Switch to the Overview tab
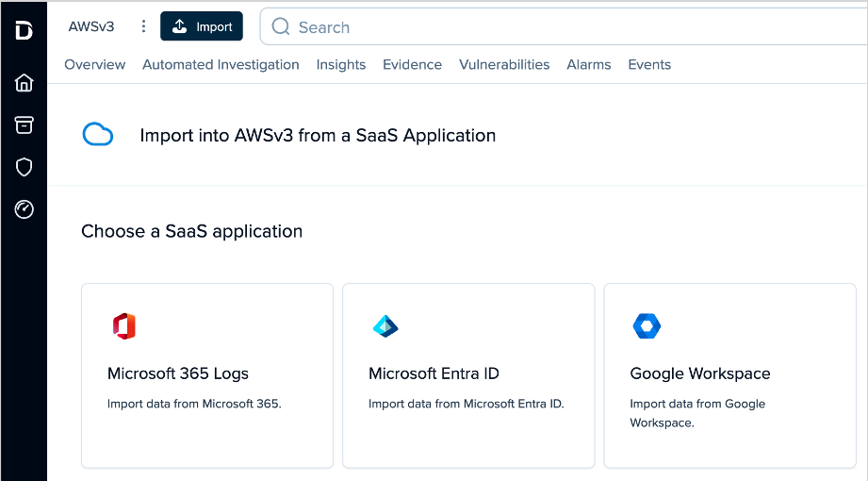Viewport: 868px width, 481px height. 94,64
